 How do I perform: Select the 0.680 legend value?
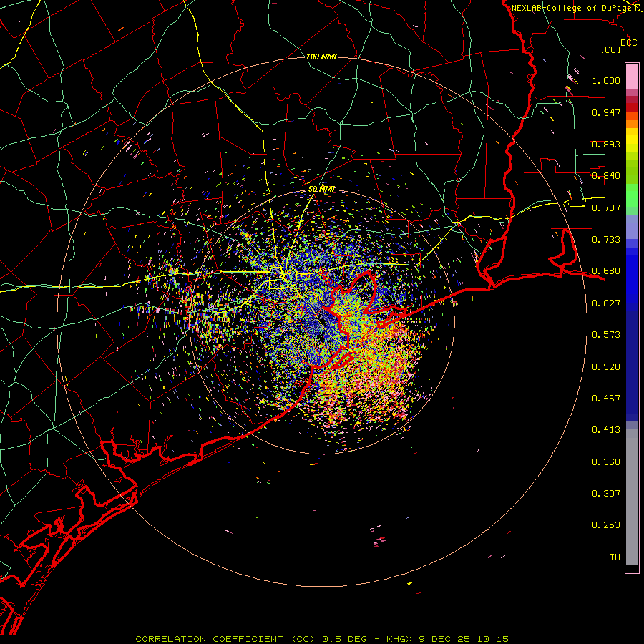606,271
